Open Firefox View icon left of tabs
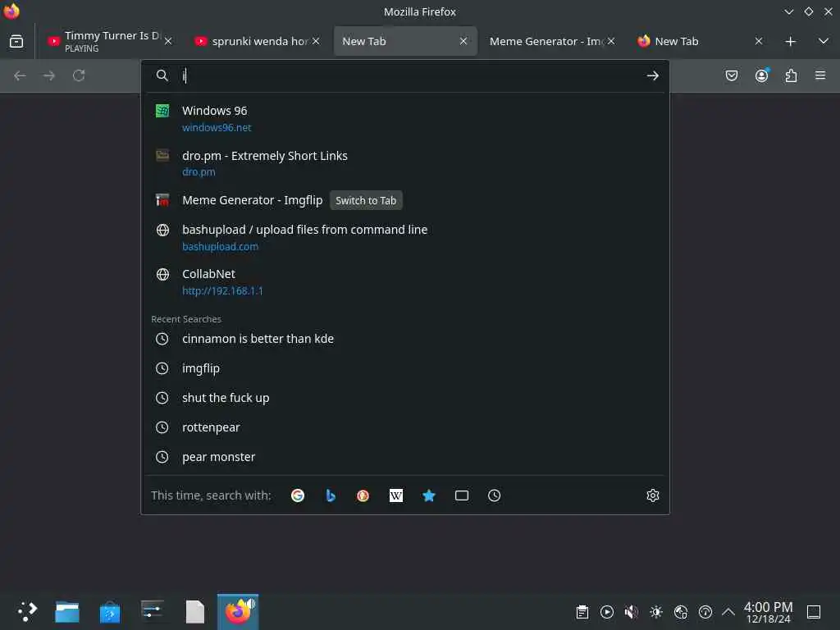840x630 pixels. [16, 41]
